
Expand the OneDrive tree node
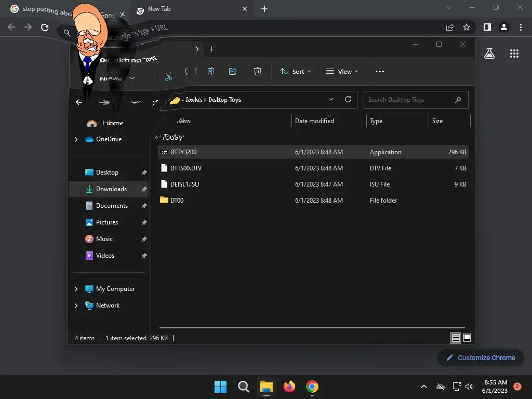point(76,139)
